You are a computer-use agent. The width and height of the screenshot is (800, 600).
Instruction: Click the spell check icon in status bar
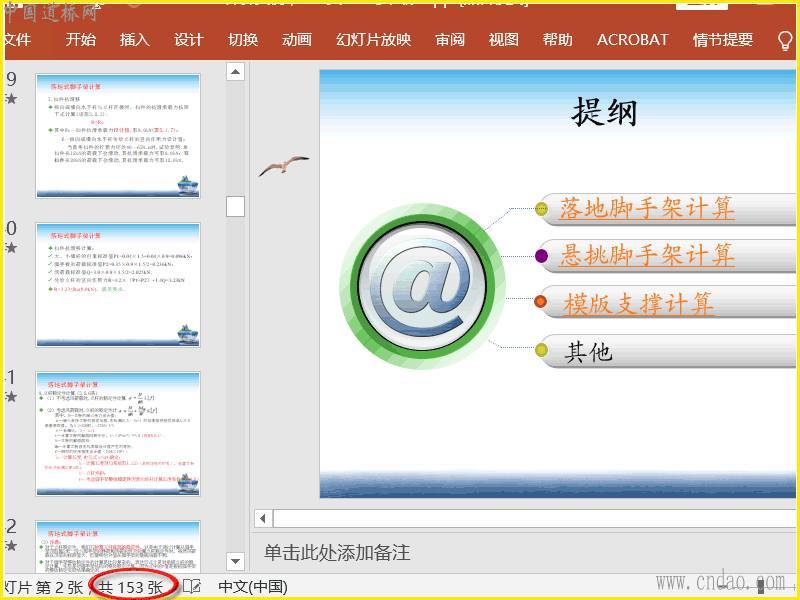192,586
